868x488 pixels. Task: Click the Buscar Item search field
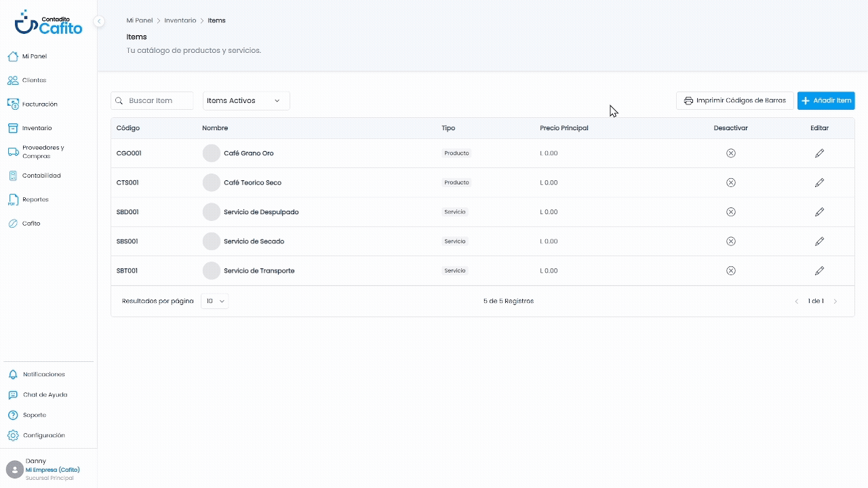152,100
